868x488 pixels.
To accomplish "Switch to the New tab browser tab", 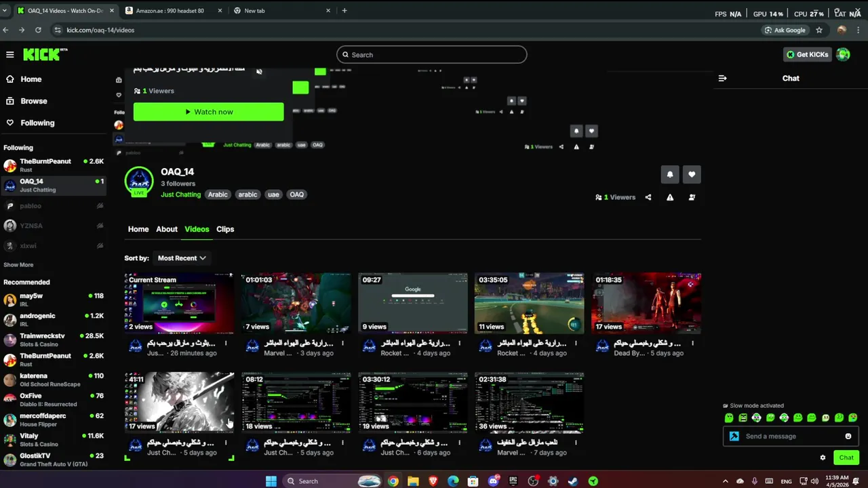I will pyautogui.click(x=281, y=11).
